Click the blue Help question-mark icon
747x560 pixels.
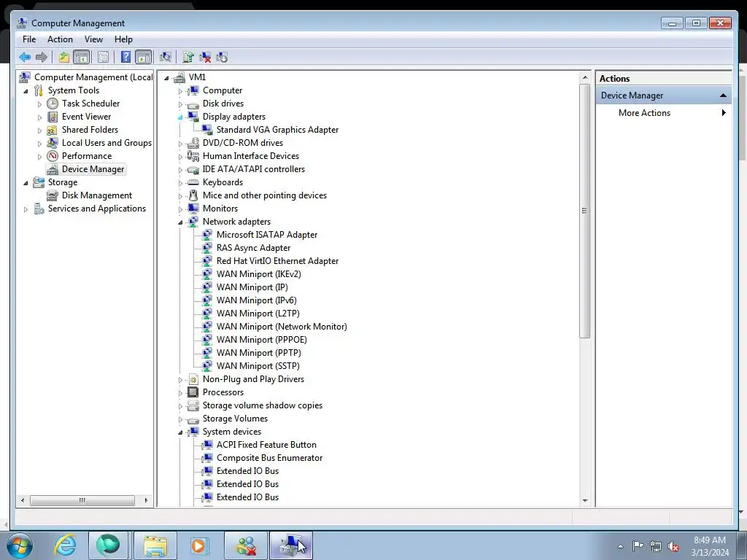coord(125,57)
